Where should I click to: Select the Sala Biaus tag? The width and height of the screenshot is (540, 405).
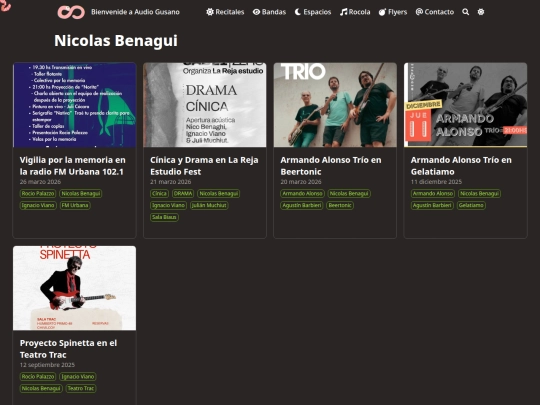tap(164, 217)
